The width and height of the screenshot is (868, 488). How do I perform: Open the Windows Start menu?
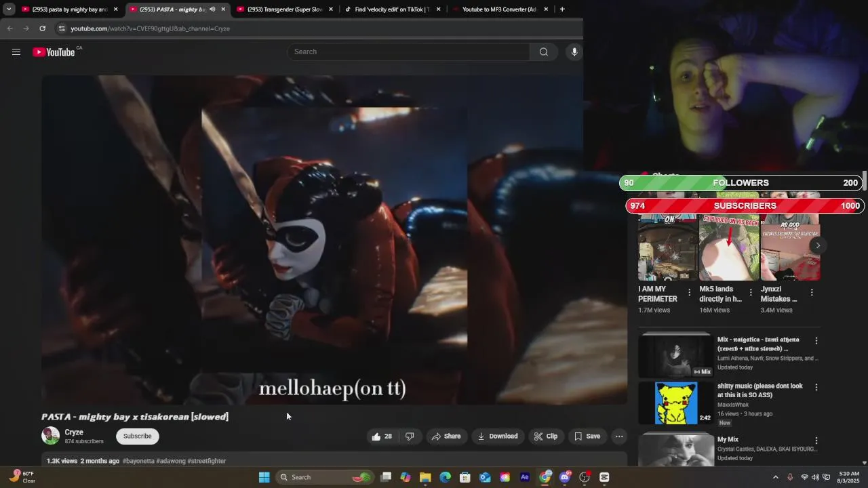click(x=264, y=477)
